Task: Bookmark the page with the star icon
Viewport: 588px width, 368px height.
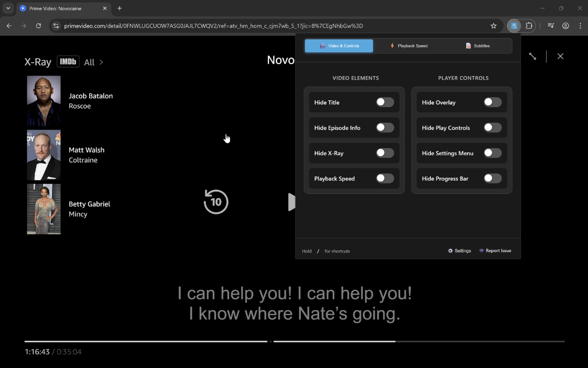Action: (493, 26)
